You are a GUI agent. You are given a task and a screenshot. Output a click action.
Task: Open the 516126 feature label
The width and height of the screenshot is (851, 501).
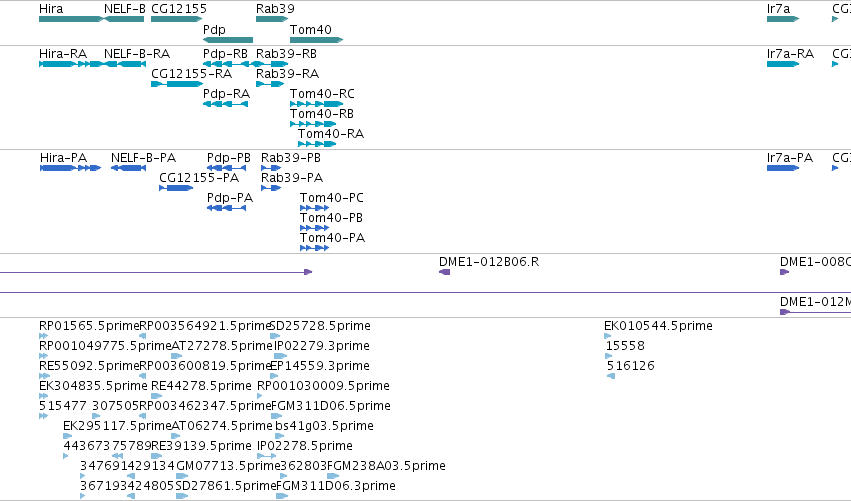pyautogui.click(x=631, y=367)
